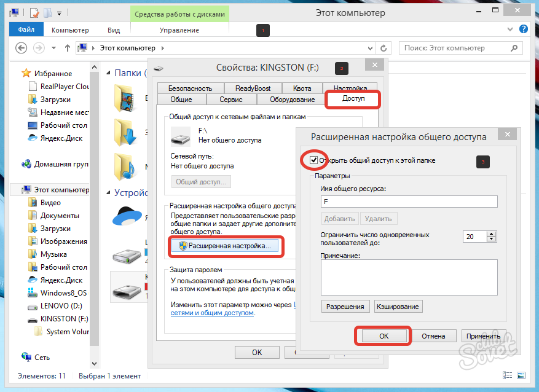This screenshot has height=392, width=539.
Task: Click OK in KINGSTON properties dialog
Action: (257, 353)
